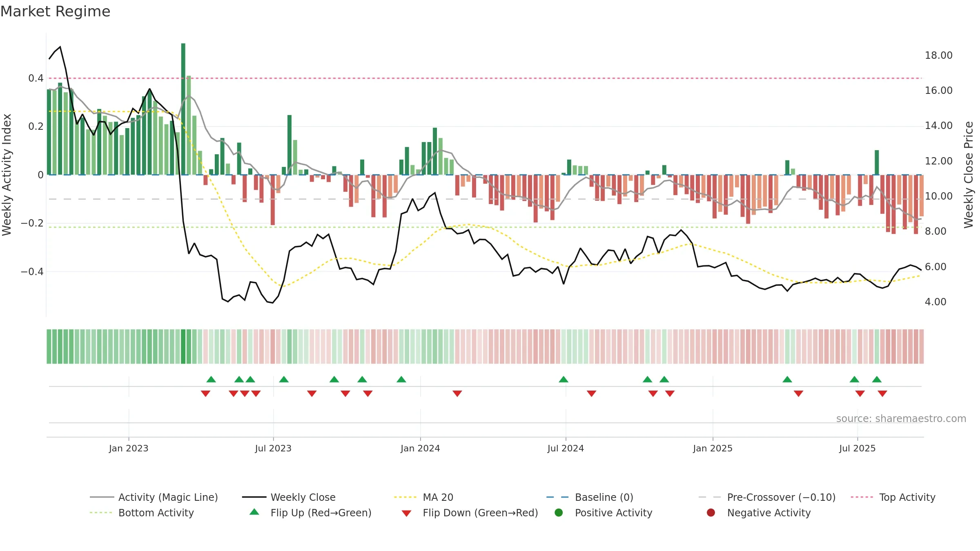Click the 4.00 price axis tick
The height and width of the screenshot is (551, 980).
(x=935, y=302)
